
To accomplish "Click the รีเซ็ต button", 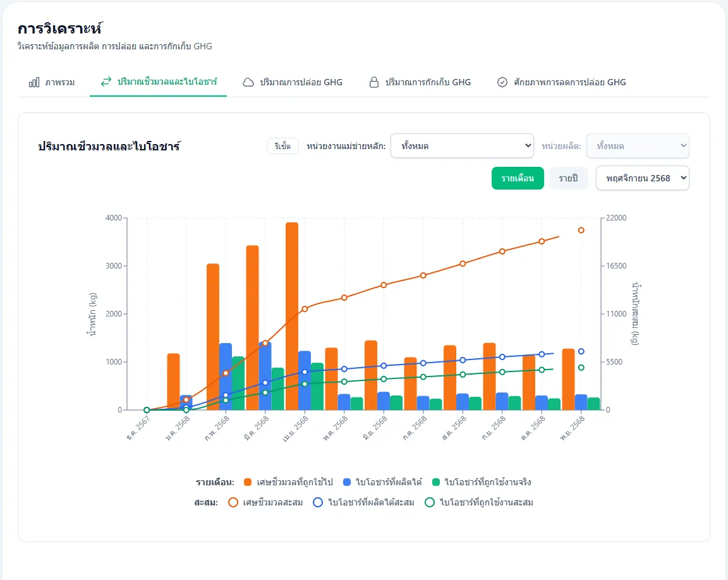I will [x=282, y=146].
